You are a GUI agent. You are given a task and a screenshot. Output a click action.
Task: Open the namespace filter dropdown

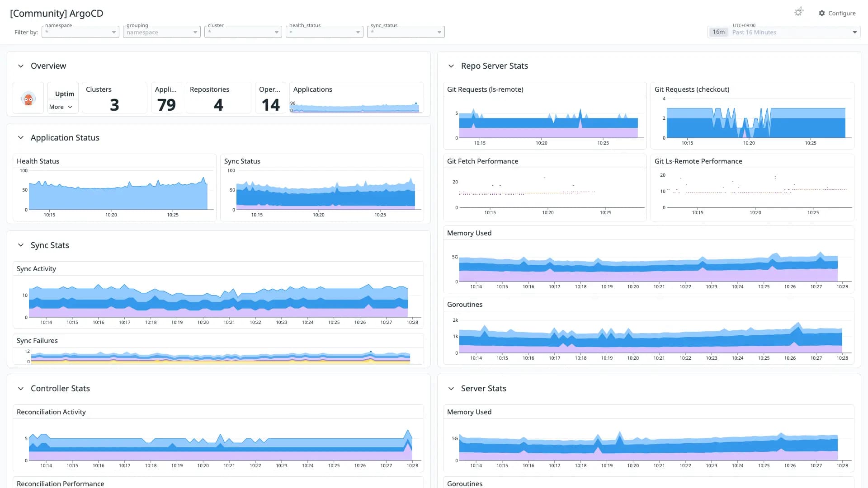click(x=80, y=32)
